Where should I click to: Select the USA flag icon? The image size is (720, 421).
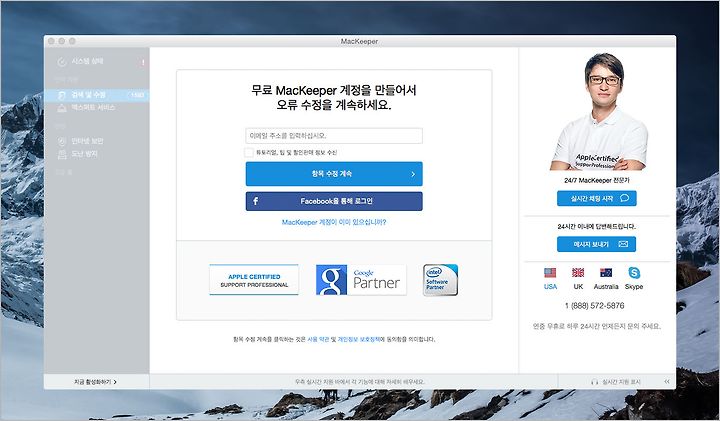coord(550,273)
